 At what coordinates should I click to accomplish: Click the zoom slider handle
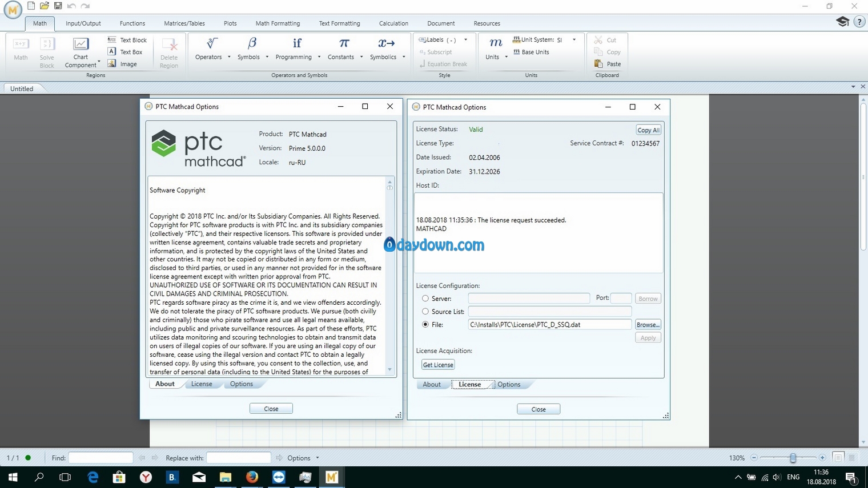pyautogui.click(x=793, y=458)
